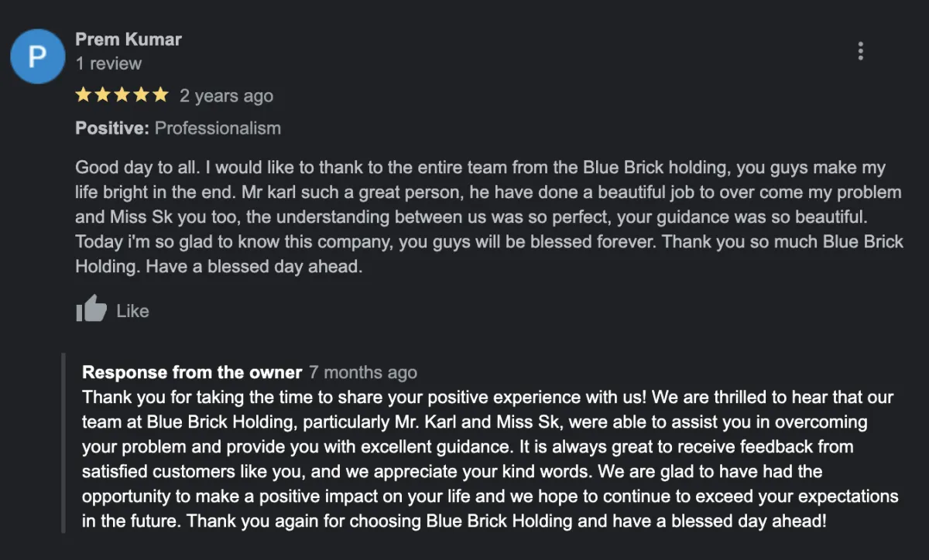Click the second yellow rating star
929x560 pixels.
click(103, 95)
